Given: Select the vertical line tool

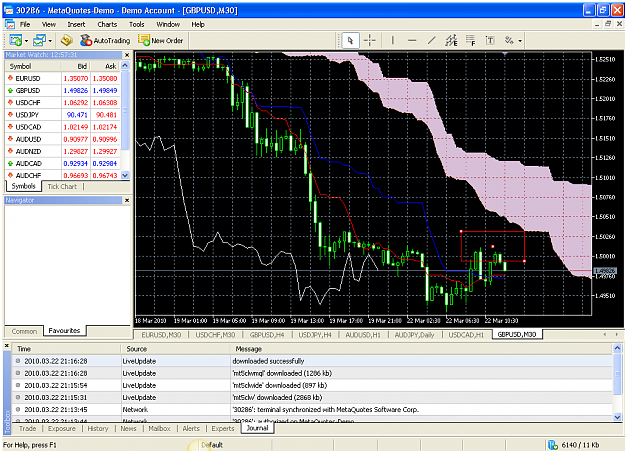Looking at the screenshot, I should coord(393,40).
